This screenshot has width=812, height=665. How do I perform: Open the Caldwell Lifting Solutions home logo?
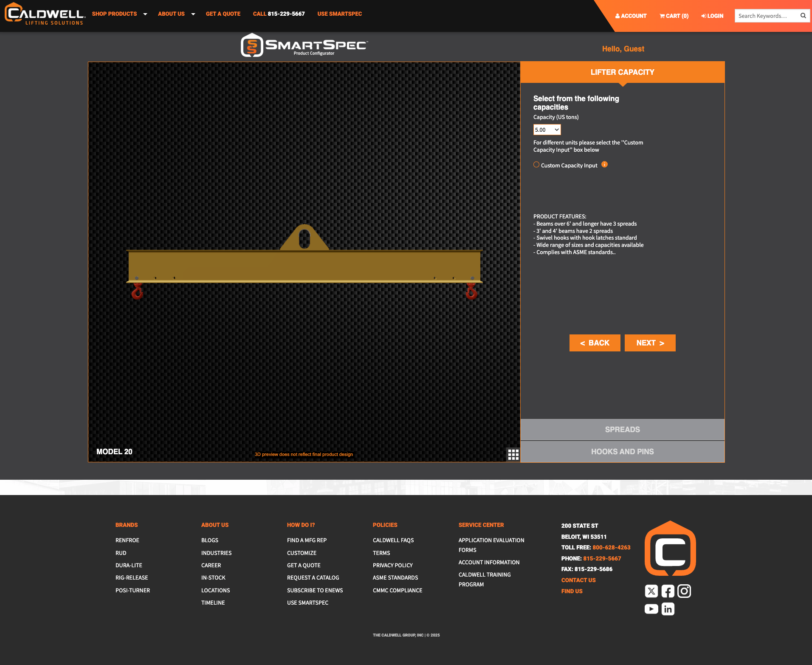pyautogui.click(x=44, y=14)
